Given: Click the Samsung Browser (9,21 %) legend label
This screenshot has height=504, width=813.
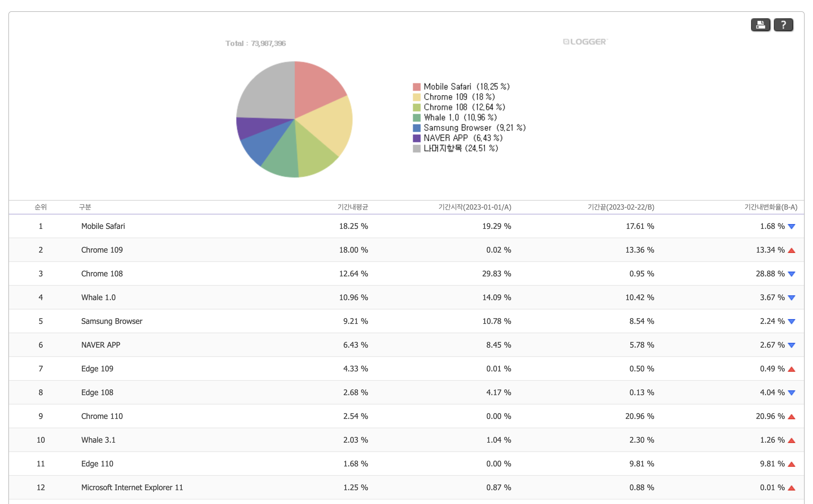Looking at the screenshot, I should pos(474,128).
